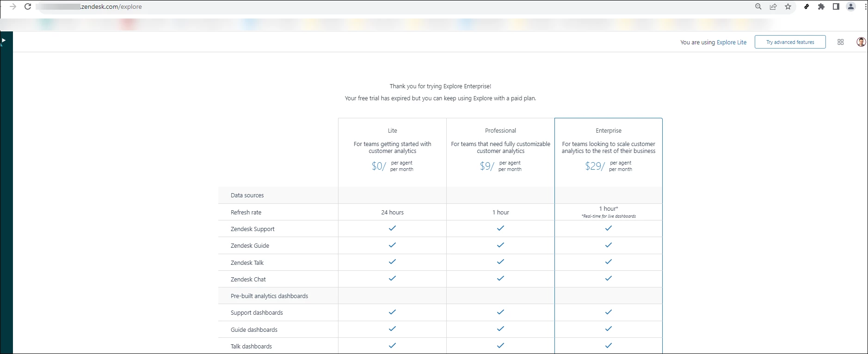Toggle the browser side panel icon
868x354 pixels.
coord(836,7)
